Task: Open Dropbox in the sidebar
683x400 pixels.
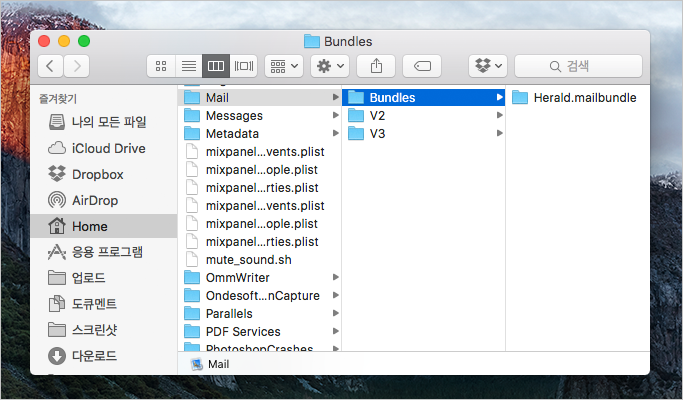Action: [104, 174]
